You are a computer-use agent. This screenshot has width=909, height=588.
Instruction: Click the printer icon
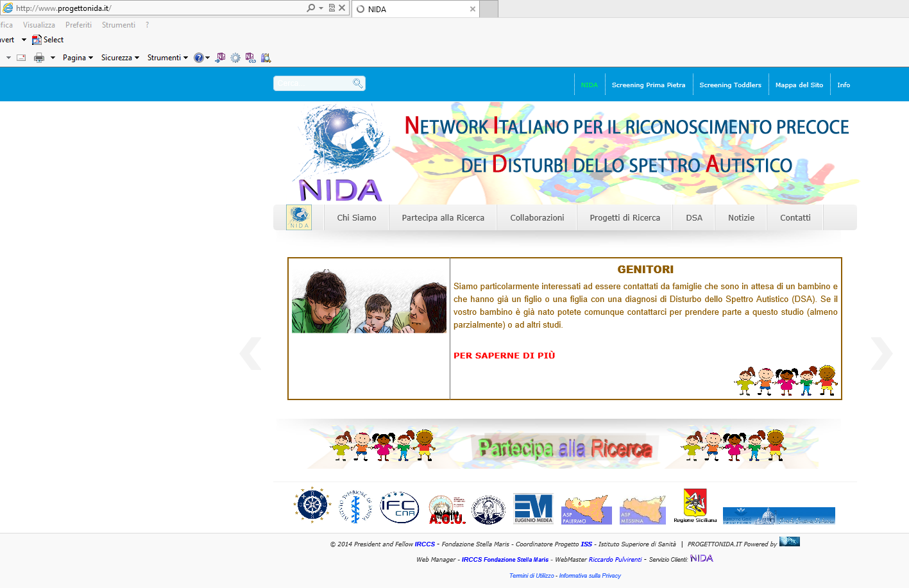39,58
